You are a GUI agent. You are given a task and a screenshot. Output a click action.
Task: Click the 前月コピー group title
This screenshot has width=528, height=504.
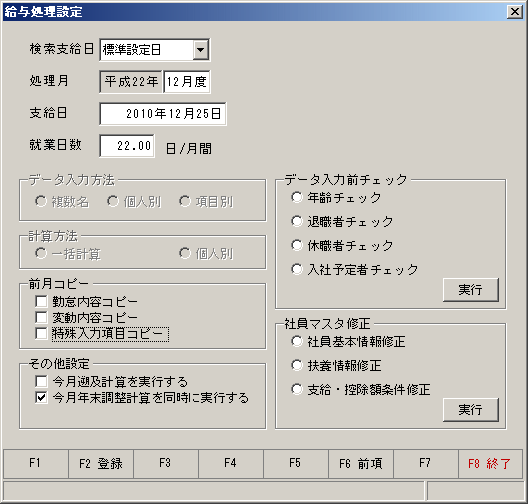tap(59, 284)
